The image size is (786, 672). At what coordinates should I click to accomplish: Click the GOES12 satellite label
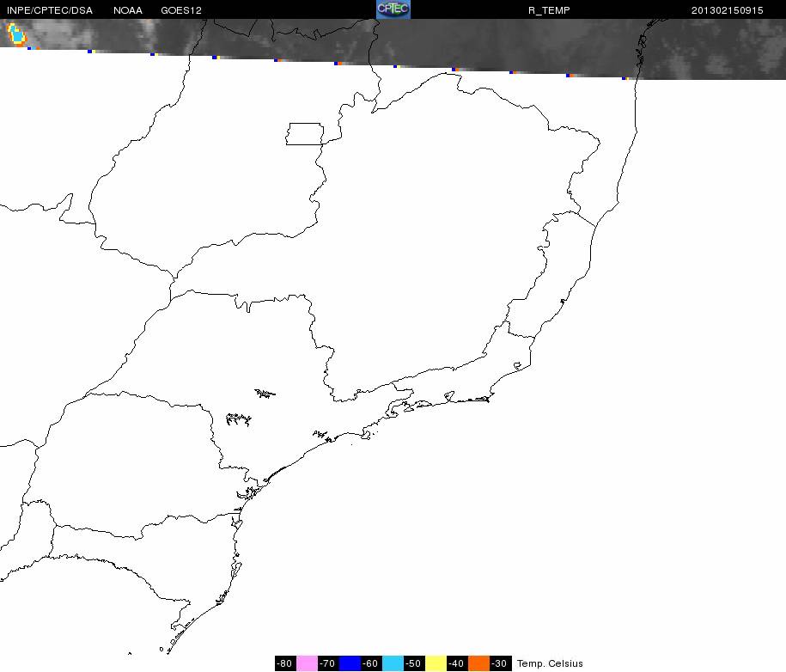pyautogui.click(x=181, y=10)
